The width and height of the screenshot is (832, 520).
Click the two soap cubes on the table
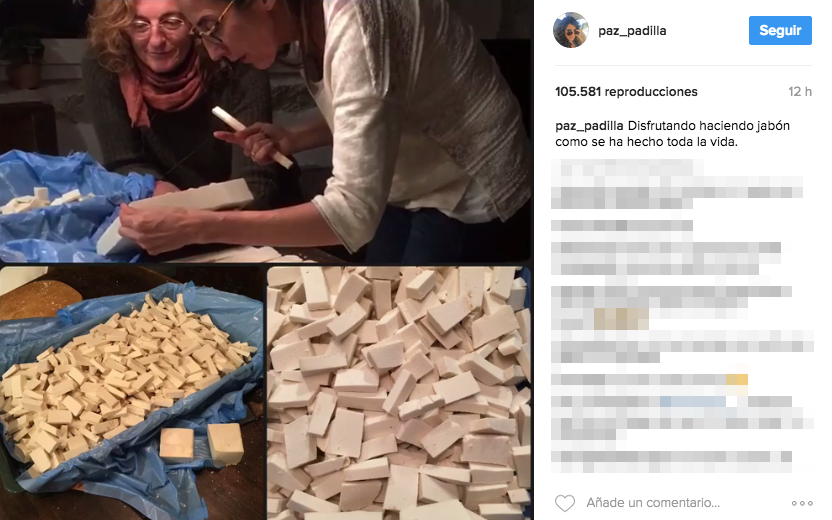[x=202, y=444]
